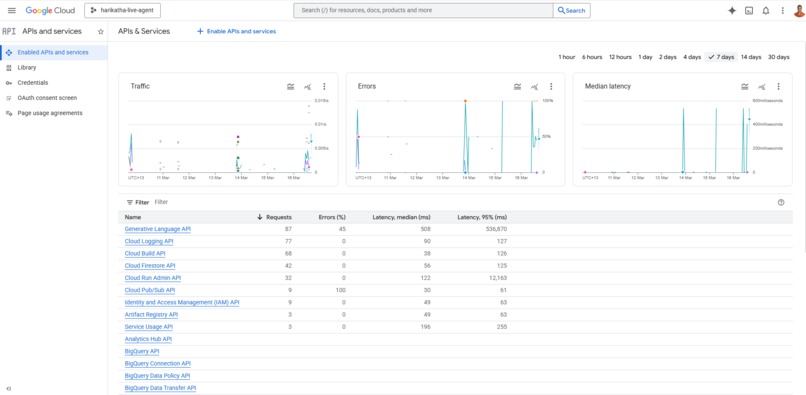Sort by the Name column header
The height and width of the screenshot is (395, 806).
pyautogui.click(x=133, y=217)
